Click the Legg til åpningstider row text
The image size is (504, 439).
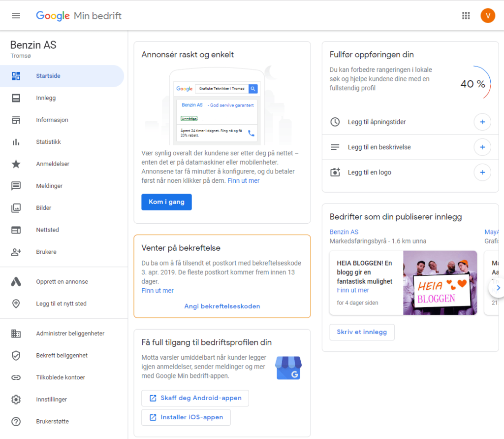377,122
